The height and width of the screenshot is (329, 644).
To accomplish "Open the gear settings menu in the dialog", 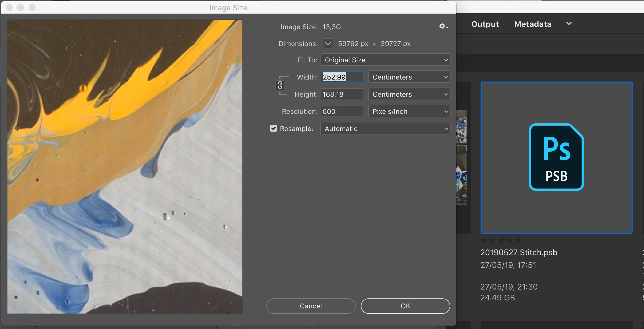I will 443,26.
